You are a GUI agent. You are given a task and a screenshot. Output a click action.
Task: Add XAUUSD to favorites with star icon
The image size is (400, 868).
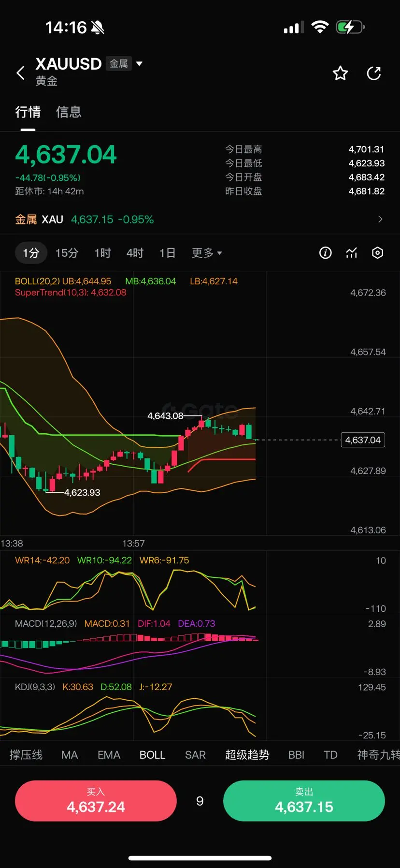tap(340, 73)
